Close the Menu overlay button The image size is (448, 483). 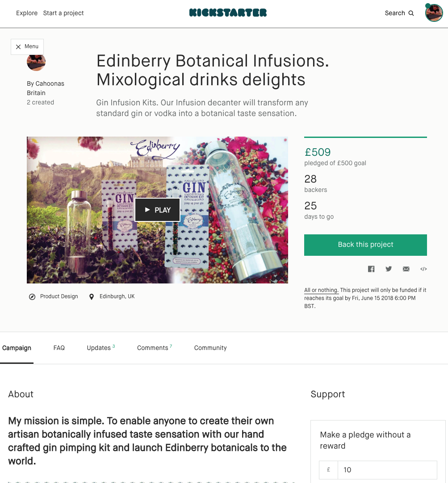pos(27,46)
